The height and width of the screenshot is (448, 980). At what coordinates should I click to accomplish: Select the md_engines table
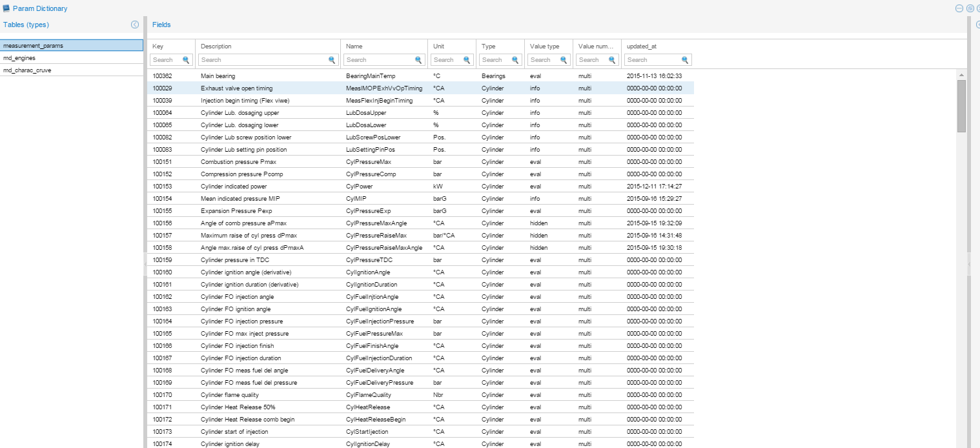pyautogui.click(x=19, y=58)
